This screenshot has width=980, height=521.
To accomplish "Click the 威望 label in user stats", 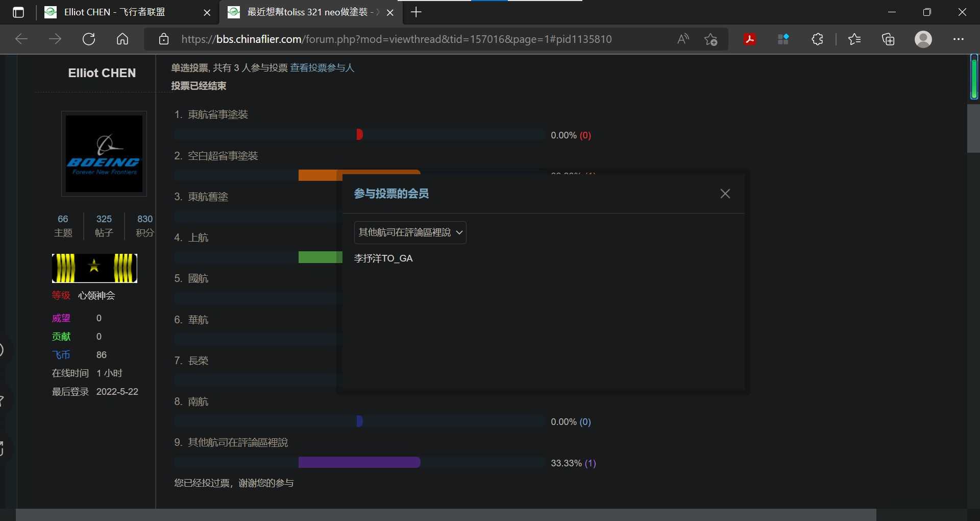I will coord(61,318).
